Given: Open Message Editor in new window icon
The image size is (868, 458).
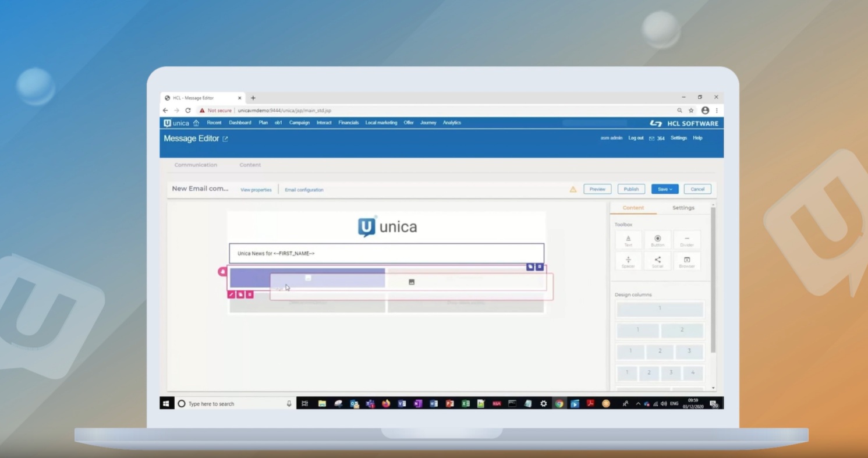Looking at the screenshot, I should pyautogui.click(x=225, y=139).
